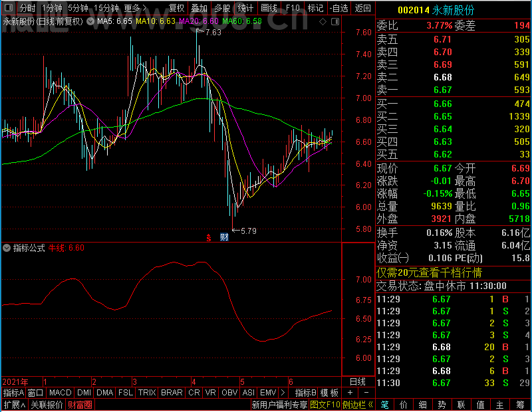Screen dimensions: 532x412
Task: Select the 筹 chip distribution tab
Action: coord(520,405)
